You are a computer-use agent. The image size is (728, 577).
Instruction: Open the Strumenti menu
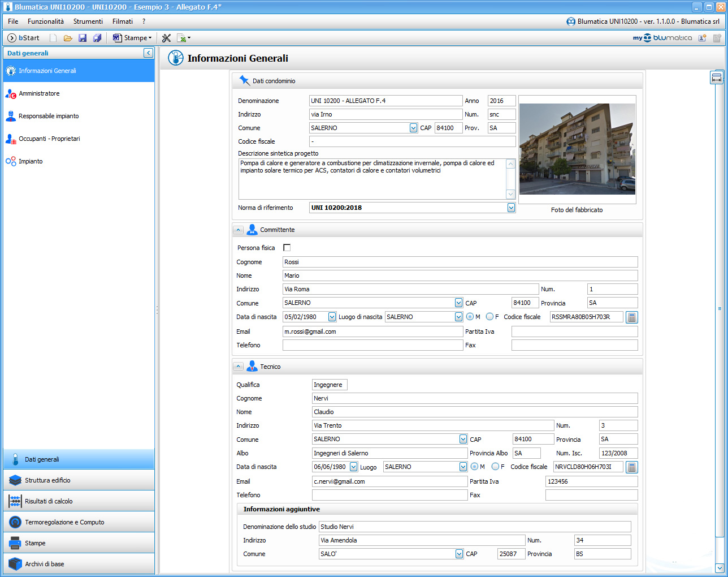[88, 21]
